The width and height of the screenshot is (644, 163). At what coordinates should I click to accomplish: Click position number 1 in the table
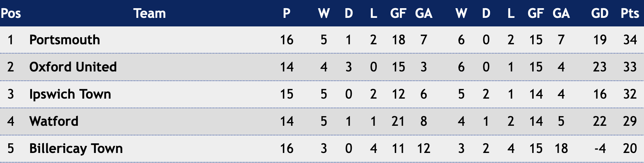[x=10, y=40]
